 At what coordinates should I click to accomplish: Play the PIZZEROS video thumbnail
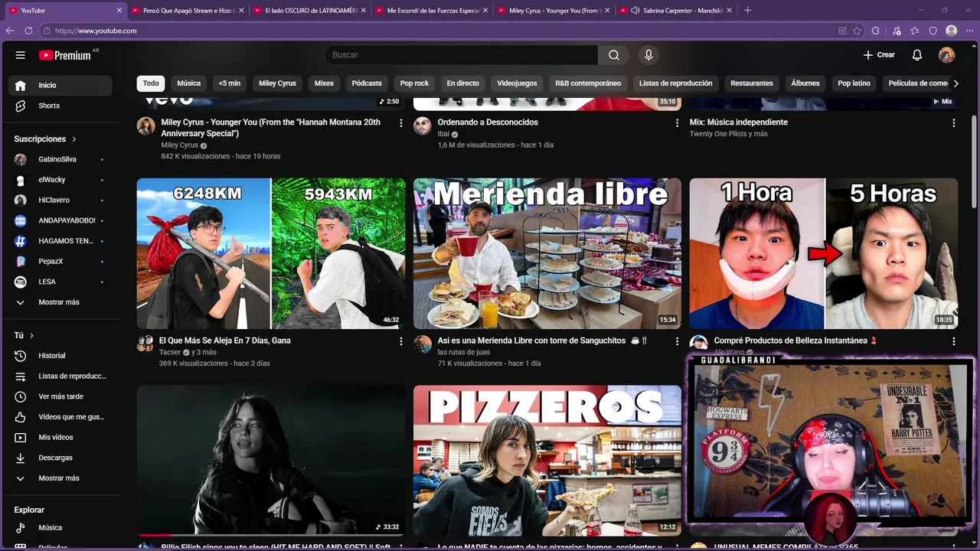[x=547, y=460]
